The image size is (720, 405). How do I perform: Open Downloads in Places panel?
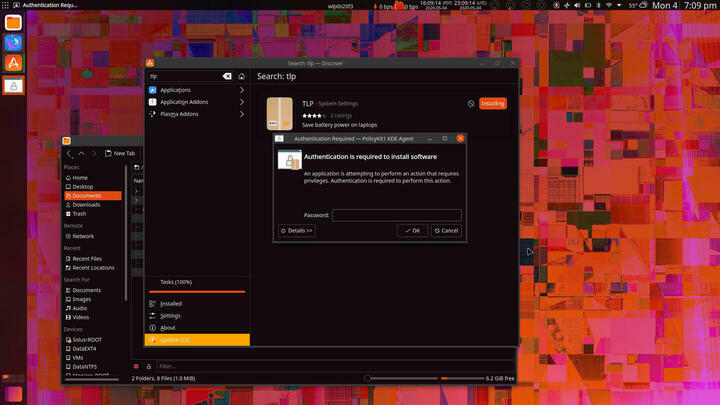click(x=93, y=205)
